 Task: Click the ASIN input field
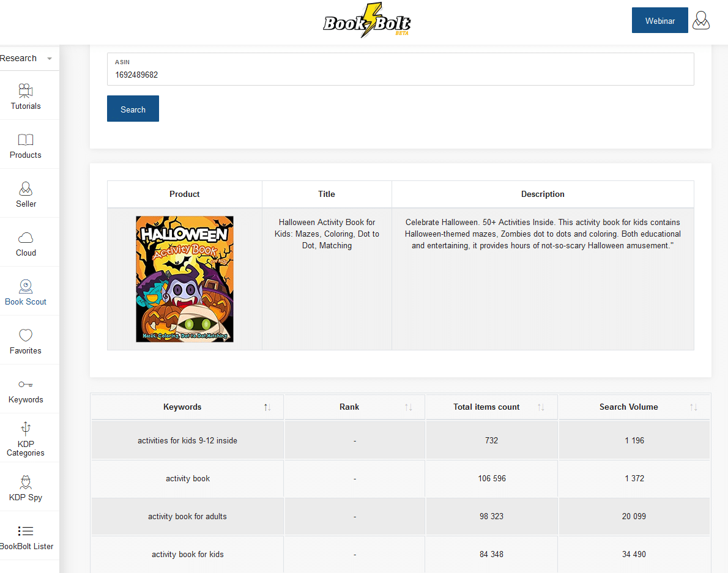tap(401, 69)
